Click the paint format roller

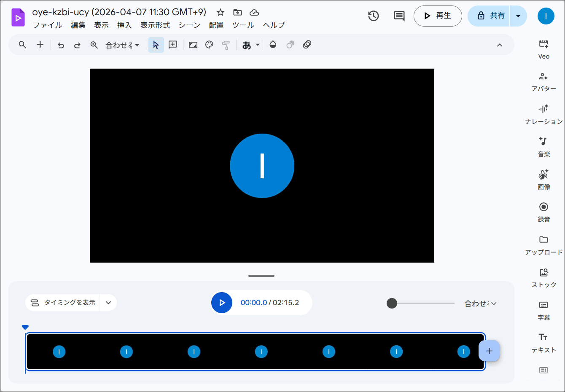click(x=226, y=45)
